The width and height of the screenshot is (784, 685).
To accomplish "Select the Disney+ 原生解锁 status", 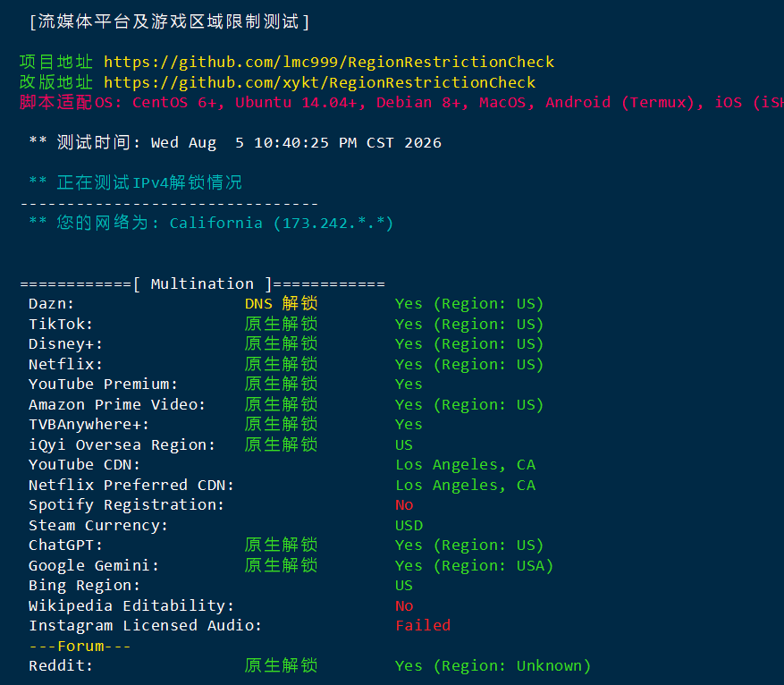I will pos(281,344).
